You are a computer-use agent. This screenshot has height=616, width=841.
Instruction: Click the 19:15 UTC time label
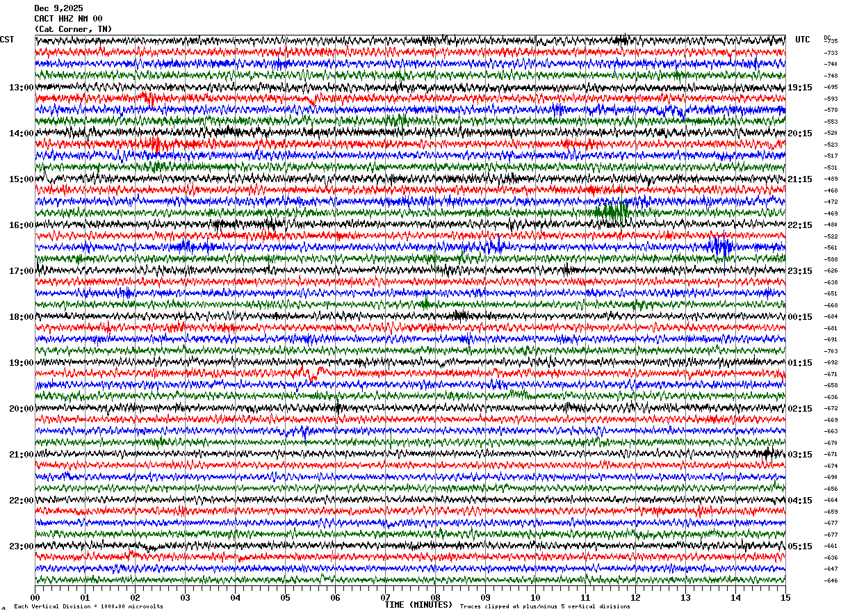click(800, 88)
